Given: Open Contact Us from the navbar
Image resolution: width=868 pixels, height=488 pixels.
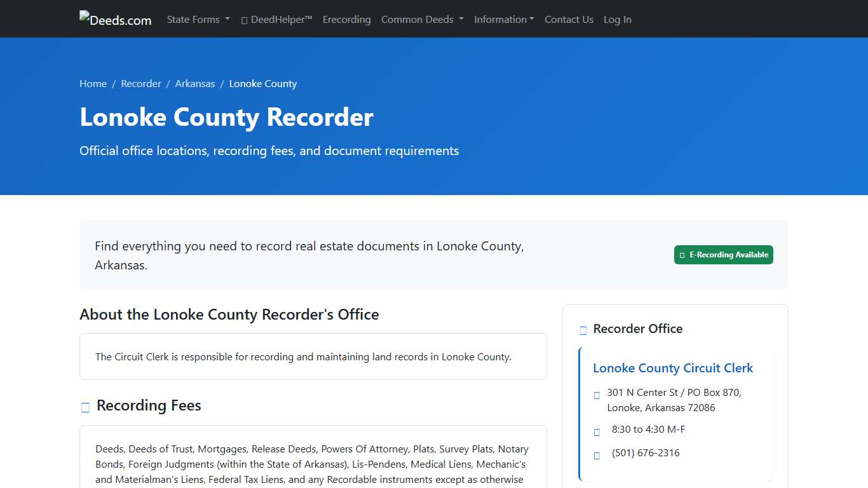Looking at the screenshot, I should 569,19.
